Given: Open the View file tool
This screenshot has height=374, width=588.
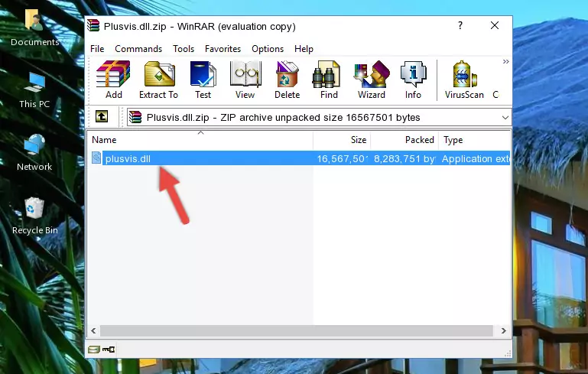Looking at the screenshot, I should pyautogui.click(x=245, y=80).
